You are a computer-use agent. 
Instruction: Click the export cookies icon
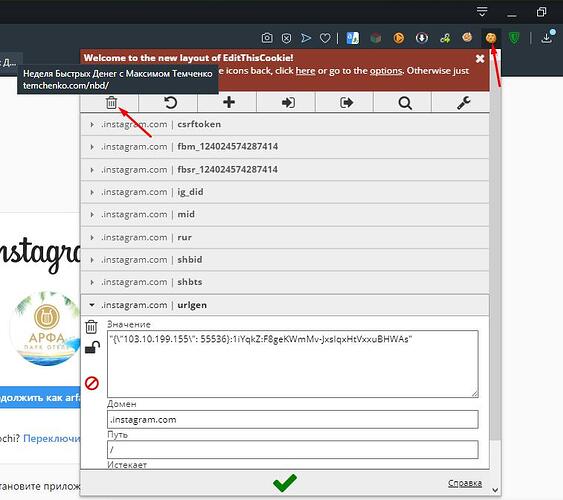tap(346, 103)
